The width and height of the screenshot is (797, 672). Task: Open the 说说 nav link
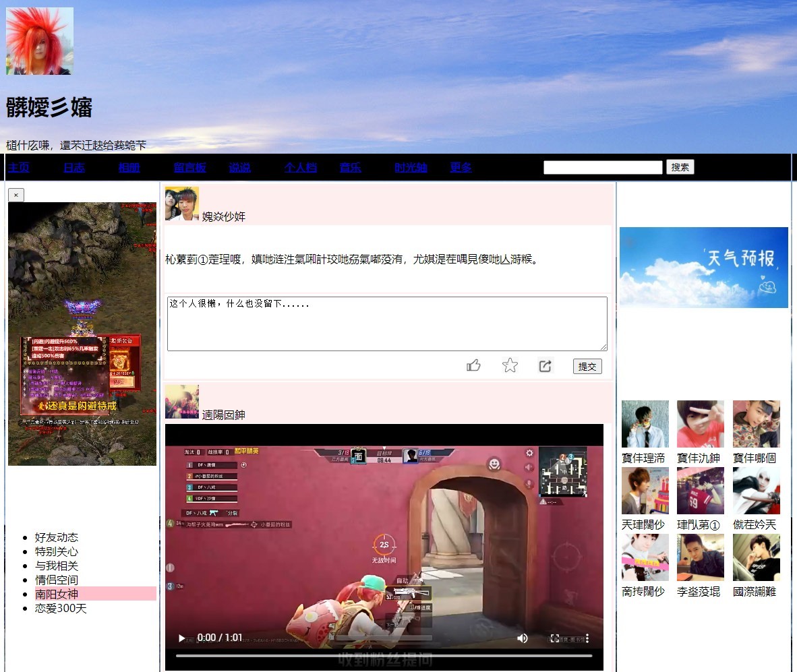coord(239,167)
